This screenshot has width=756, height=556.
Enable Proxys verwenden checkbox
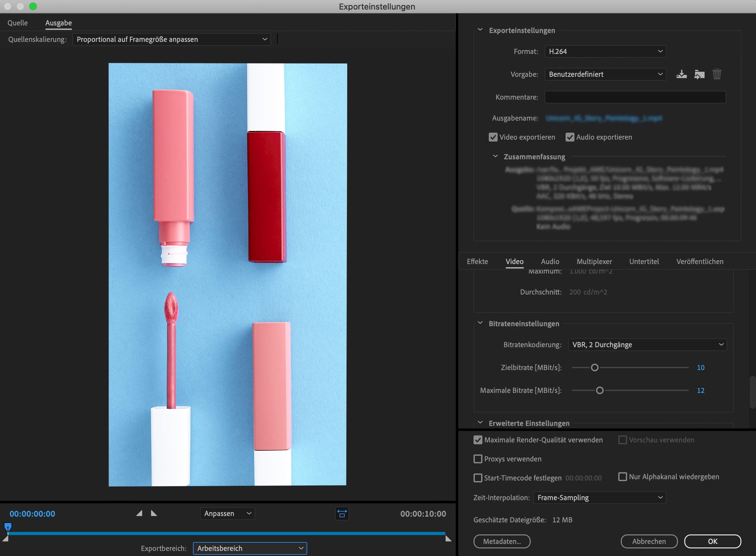(x=478, y=459)
